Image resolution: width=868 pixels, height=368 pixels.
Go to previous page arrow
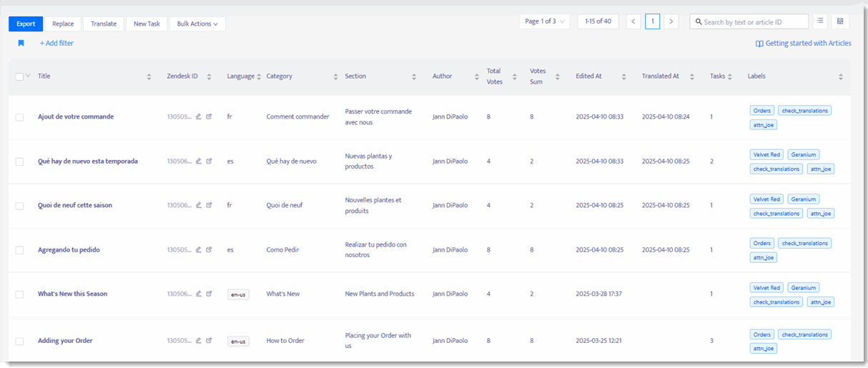click(x=633, y=21)
